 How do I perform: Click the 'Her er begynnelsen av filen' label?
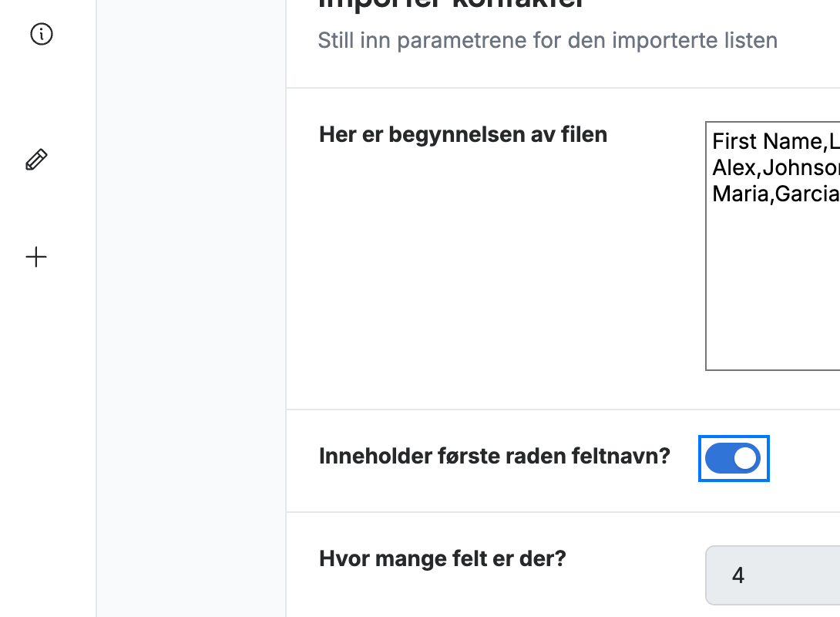point(463,134)
